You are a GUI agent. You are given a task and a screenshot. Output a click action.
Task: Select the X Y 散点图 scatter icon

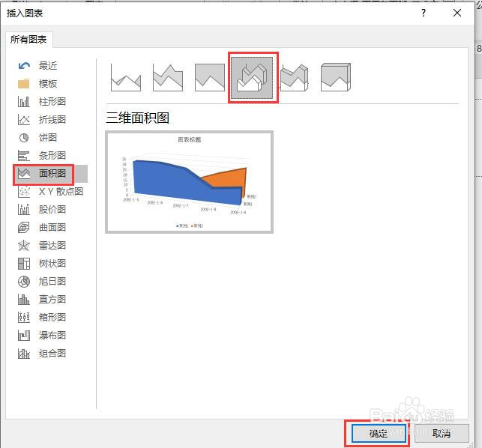(24, 192)
